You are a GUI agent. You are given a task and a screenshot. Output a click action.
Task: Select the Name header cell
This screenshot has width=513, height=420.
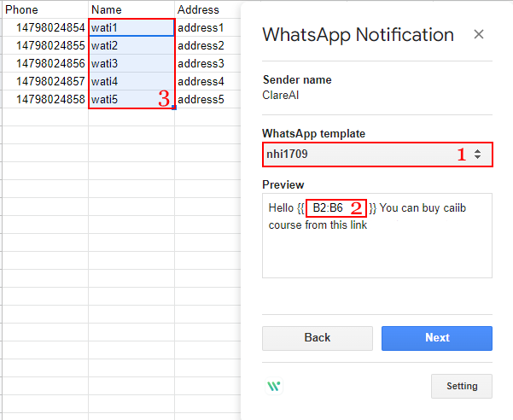(x=131, y=9)
